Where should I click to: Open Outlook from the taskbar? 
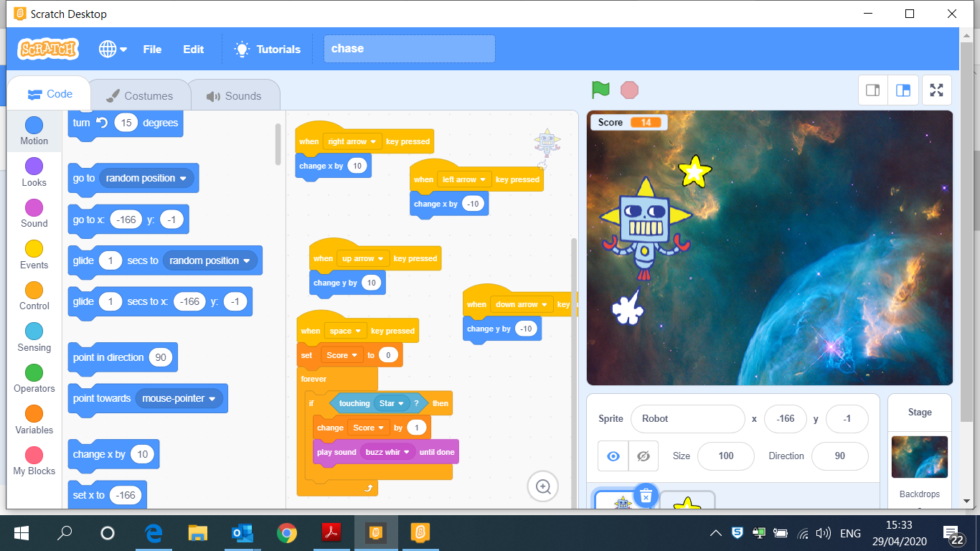[x=242, y=533]
